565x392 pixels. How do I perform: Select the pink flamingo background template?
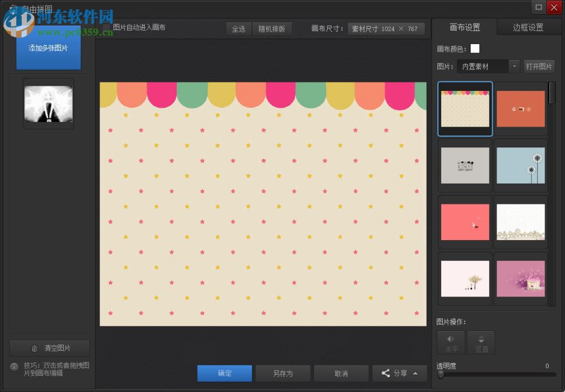pyautogui.click(x=464, y=221)
